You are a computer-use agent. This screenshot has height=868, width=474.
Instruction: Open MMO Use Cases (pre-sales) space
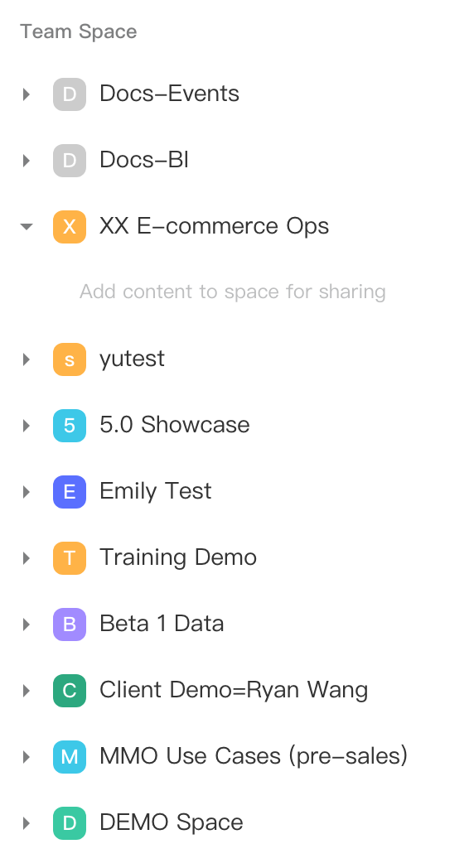pyautogui.click(x=254, y=756)
